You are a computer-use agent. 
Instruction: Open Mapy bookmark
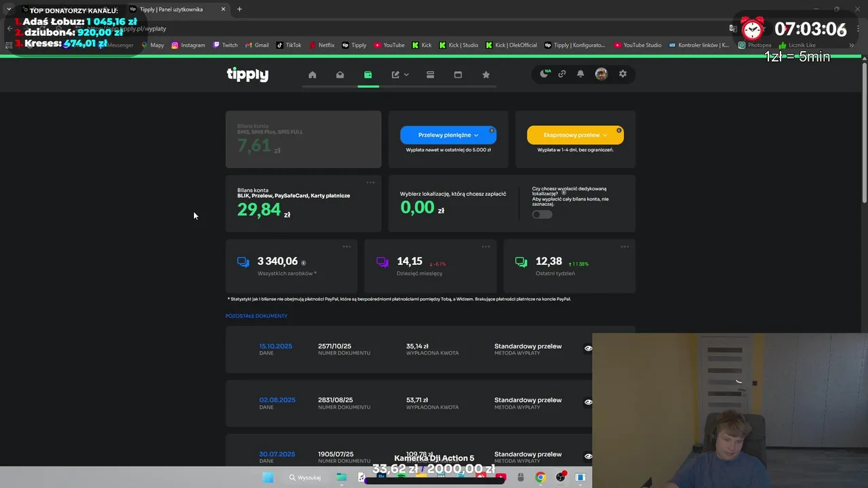152,45
